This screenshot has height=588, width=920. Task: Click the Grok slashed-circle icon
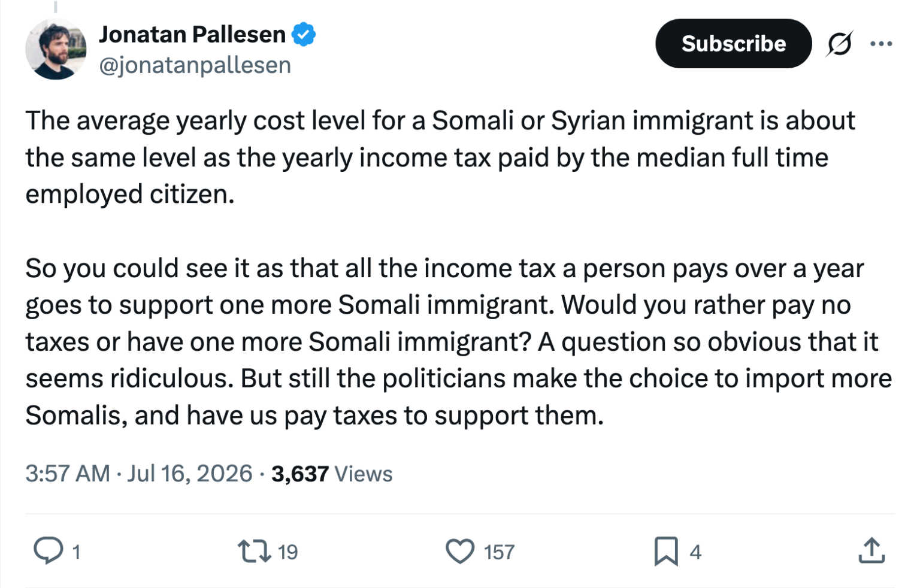(x=839, y=44)
